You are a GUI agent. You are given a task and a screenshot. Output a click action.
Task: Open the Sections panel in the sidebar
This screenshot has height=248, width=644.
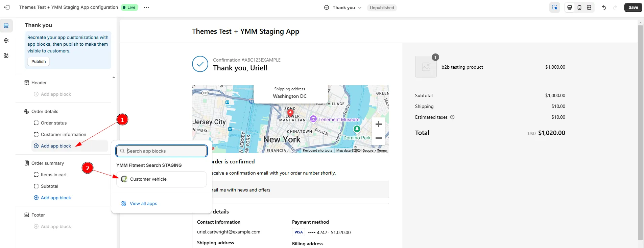point(6,26)
